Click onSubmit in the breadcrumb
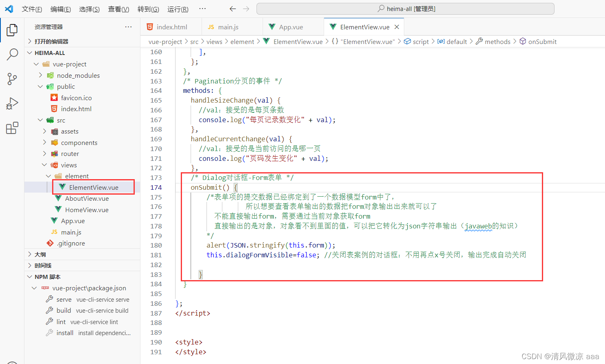The height and width of the screenshot is (364, 605). click(538, 42)
